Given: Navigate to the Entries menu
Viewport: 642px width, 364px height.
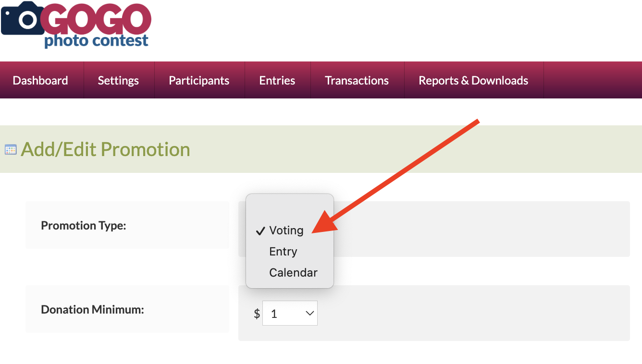Looking at the screenshot, I should [277, 81].
